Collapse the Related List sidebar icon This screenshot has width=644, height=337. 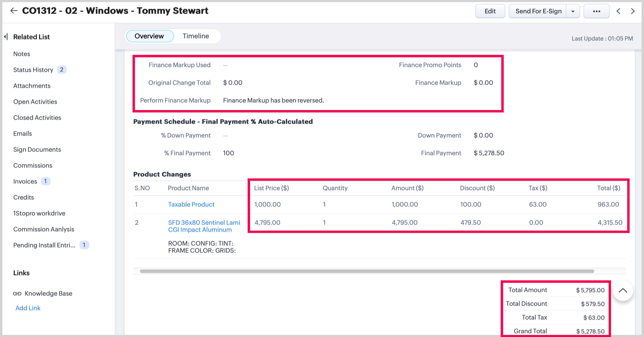click(6, 37)
